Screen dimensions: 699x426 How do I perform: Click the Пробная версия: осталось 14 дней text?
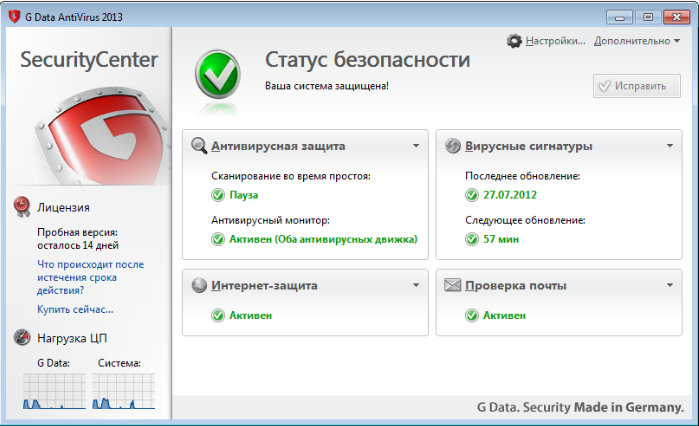(x=78, y=239)
